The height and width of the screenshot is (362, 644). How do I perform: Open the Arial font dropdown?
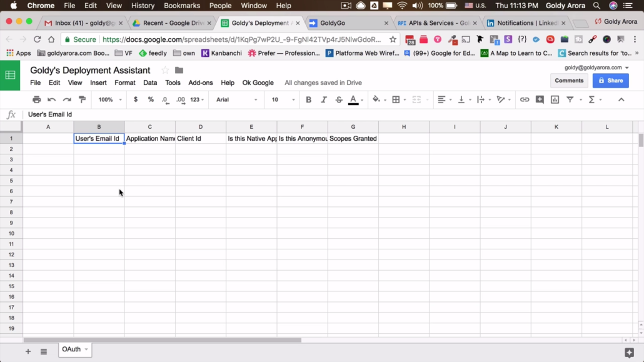click(236, 99)
